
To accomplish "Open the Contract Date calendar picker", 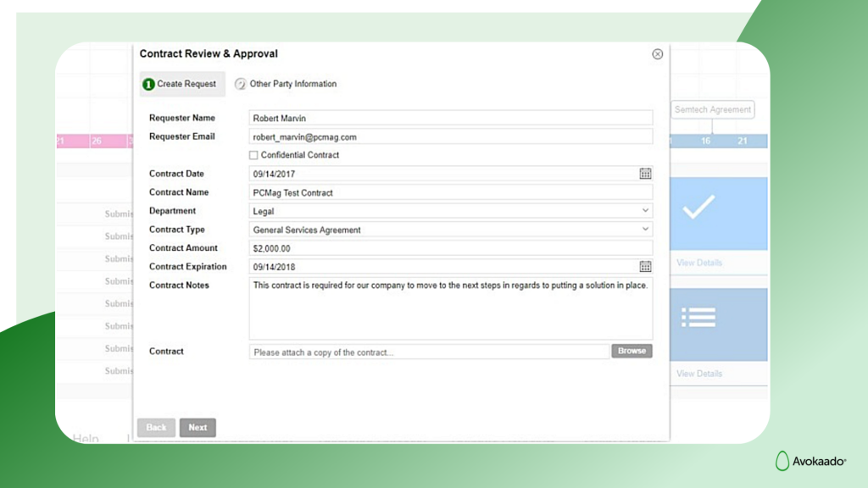I will pos(645,173).
